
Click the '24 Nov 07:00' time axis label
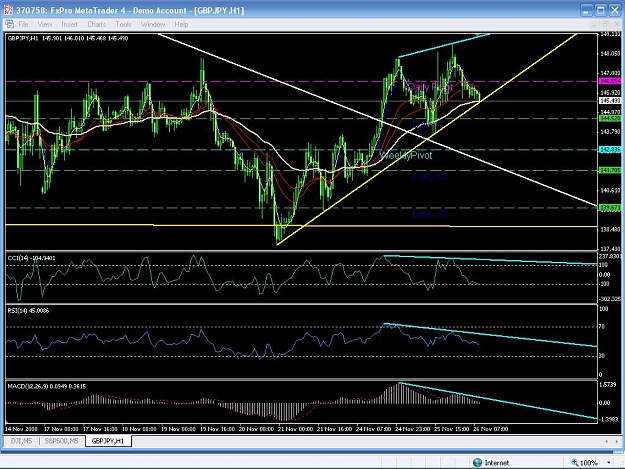(x=373, y=429)
